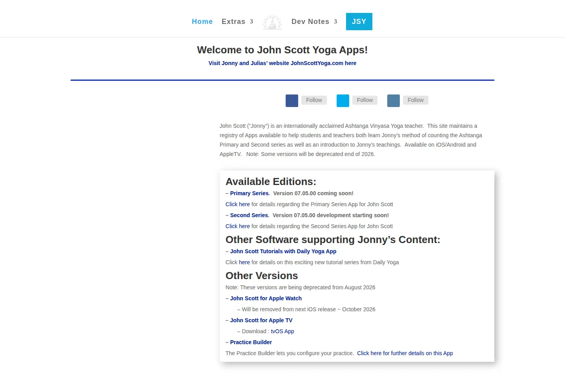Click Follow beside the light blue Twitter square
Viewport: 565px width, 392px height.
365,100
